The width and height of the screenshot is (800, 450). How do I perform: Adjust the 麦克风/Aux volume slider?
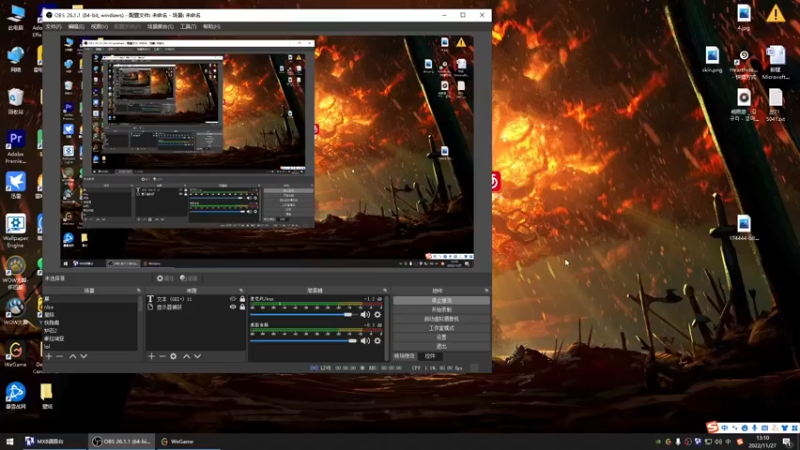pos(348,314)
